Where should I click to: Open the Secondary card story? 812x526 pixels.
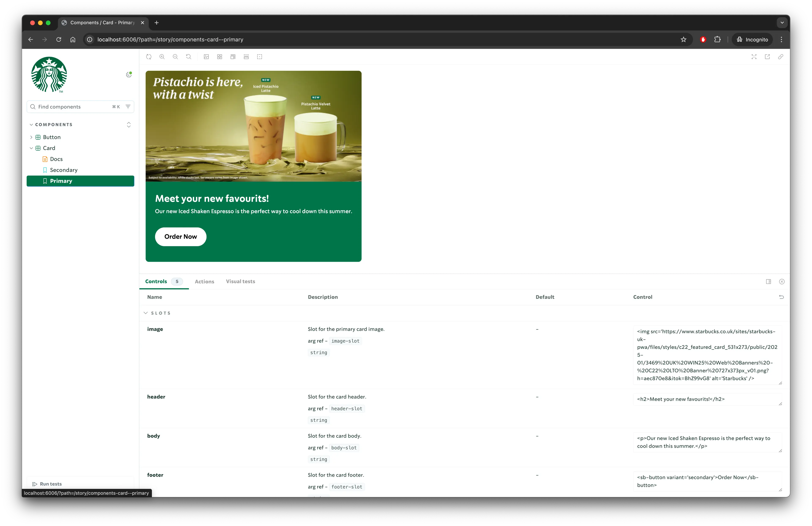[x=64, y=170]
